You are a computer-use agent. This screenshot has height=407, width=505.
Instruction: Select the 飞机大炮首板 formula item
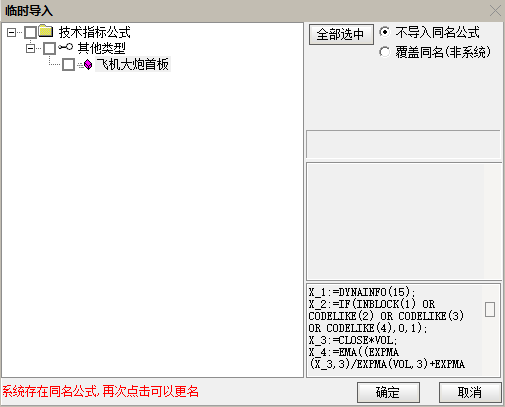tap(133, 64)
